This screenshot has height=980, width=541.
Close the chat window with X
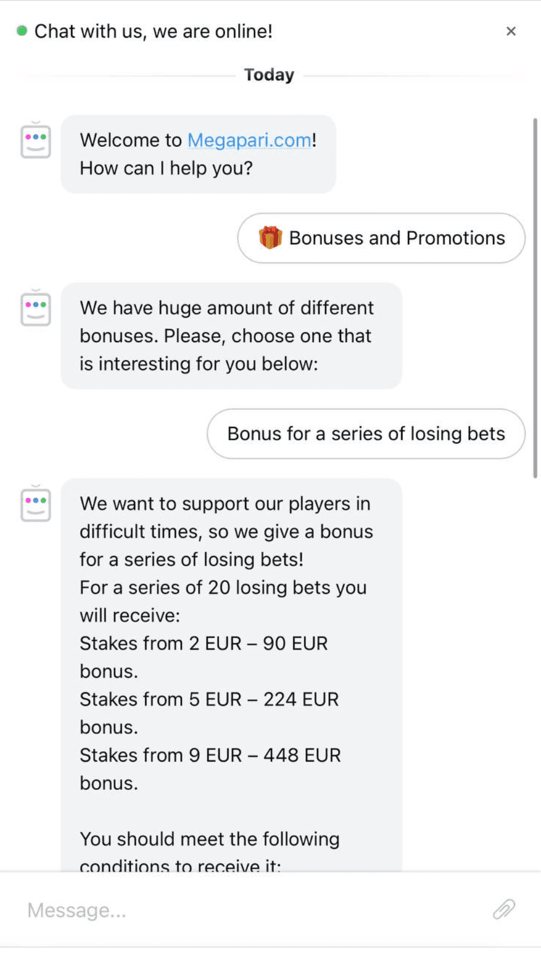pyautogui.click(x=511, y=31)
